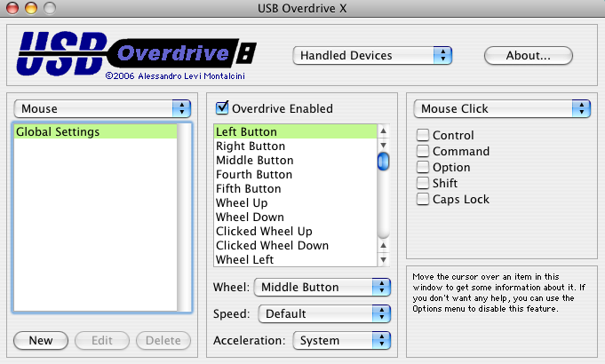Select Wheel Down in the list
The image size is (605, 364).
click(295, 218)
